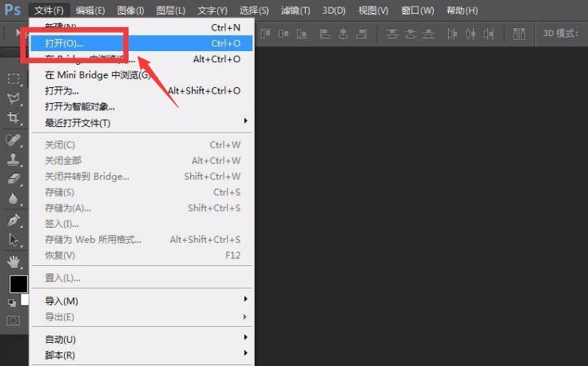Choose 存储为 Web 所用格式... entry
The image size is (588, 366).
tap(141, 239)
